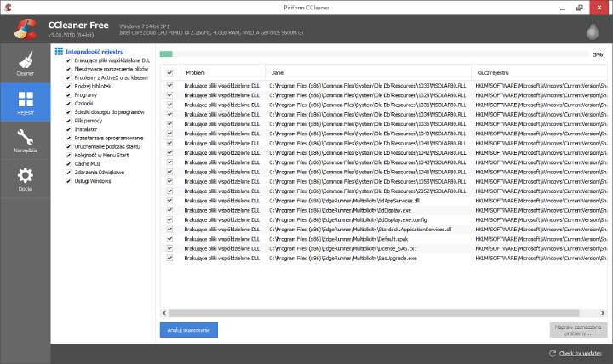This screenshot has width=613, height=364.
Task: Toggle Programy option checkbox
Action: tap(68, 95)
